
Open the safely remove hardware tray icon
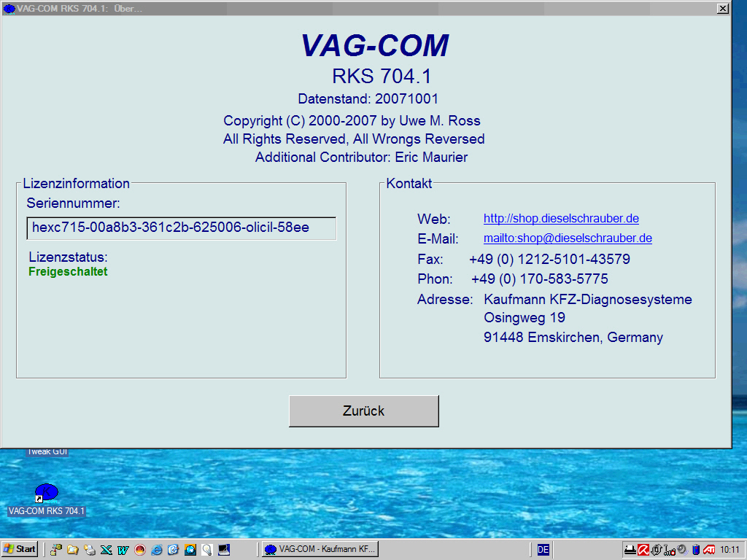click(657, 550)
